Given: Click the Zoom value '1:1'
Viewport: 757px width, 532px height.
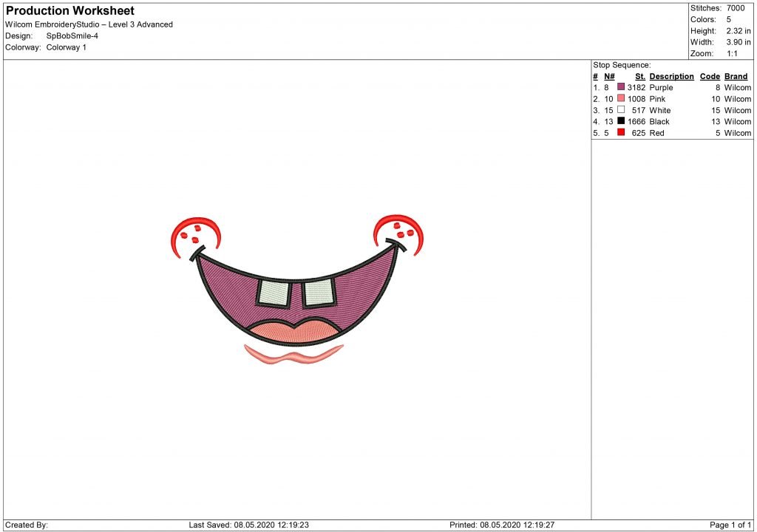Looking at the screenshot, I should pos(732,54).
